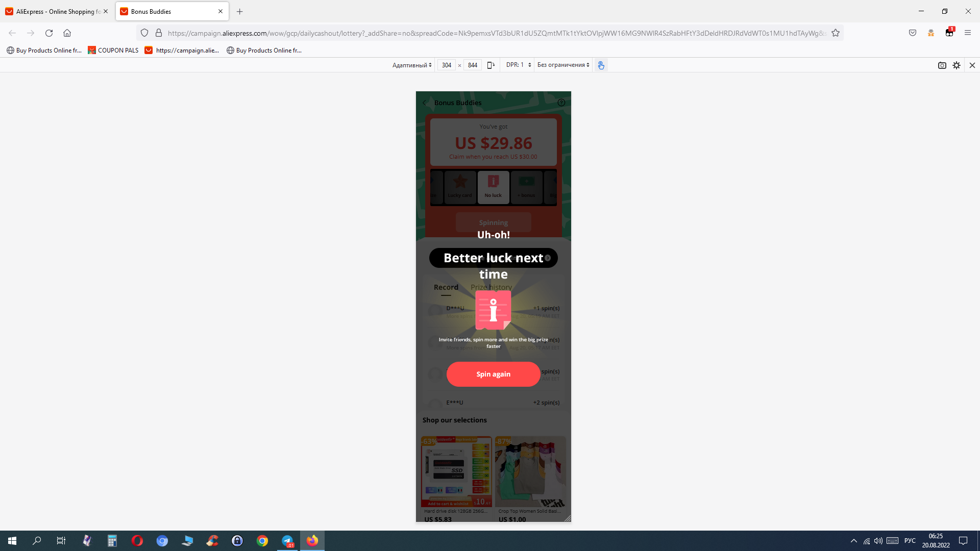Open the Без ограничения throttling dropdown

563,65
